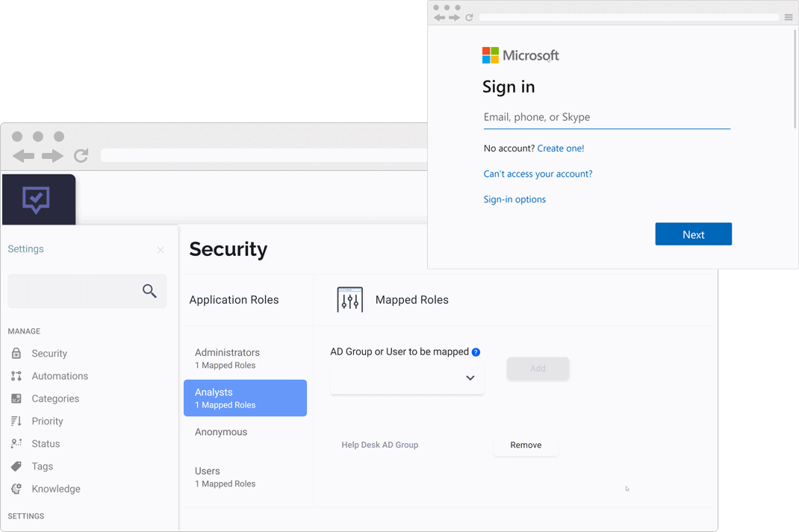Screen dimensions: 799x532
Task: Click reload icon in Microsoft sign-in window
Action: [469, 17]
